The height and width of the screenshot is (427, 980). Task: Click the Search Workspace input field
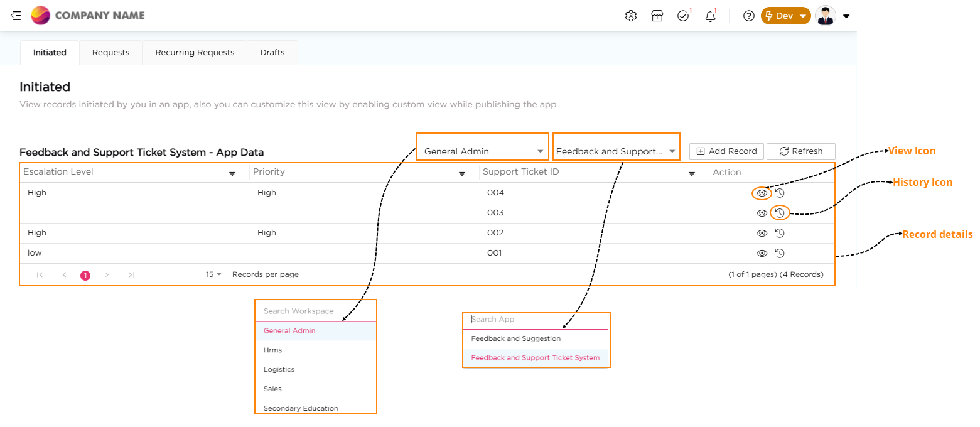314,311
